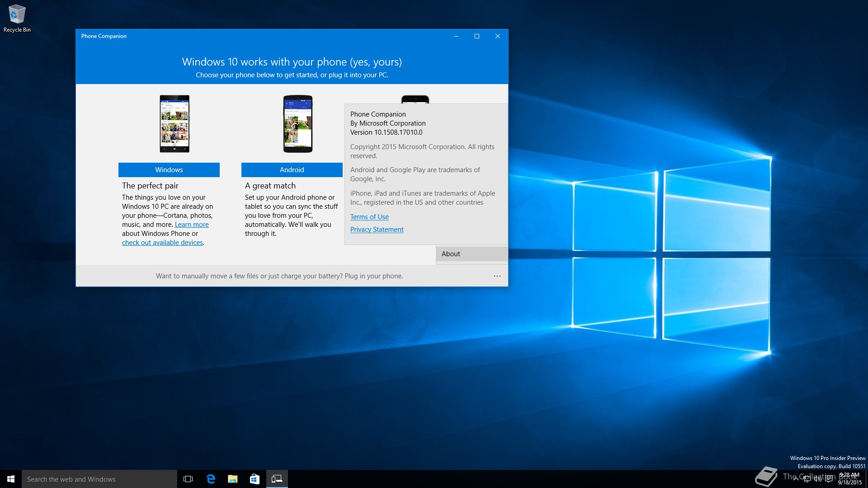Maximize the Phone Companion window
868x488 pixels.
click(477, 36)
